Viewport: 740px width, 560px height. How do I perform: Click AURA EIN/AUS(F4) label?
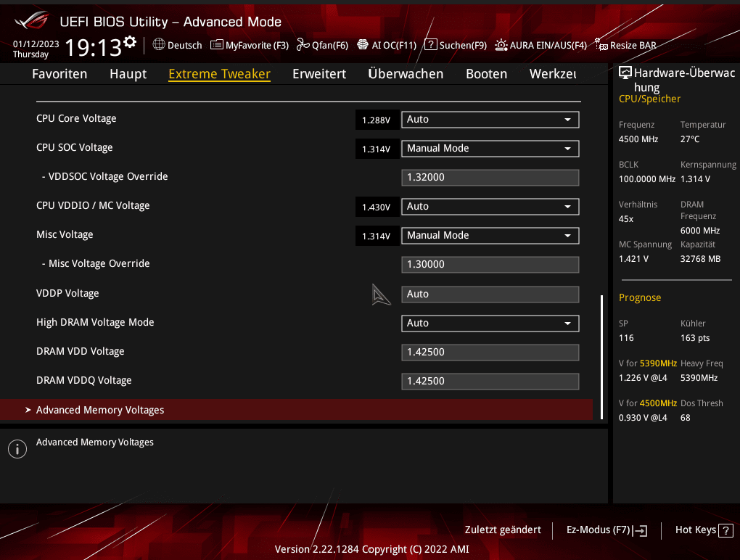click(548, 45)
